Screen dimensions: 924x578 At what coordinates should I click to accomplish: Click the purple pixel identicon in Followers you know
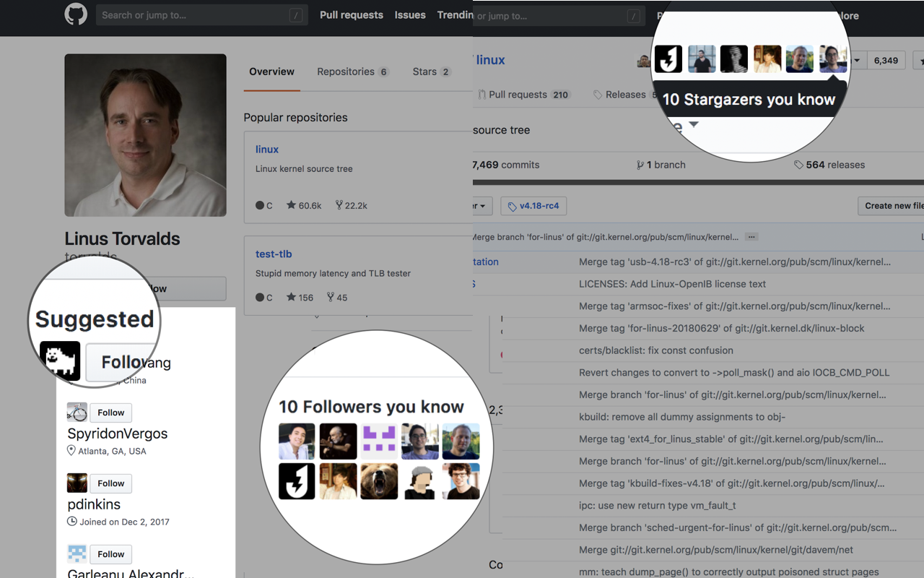pyautogui.click(x=379, y=441)
